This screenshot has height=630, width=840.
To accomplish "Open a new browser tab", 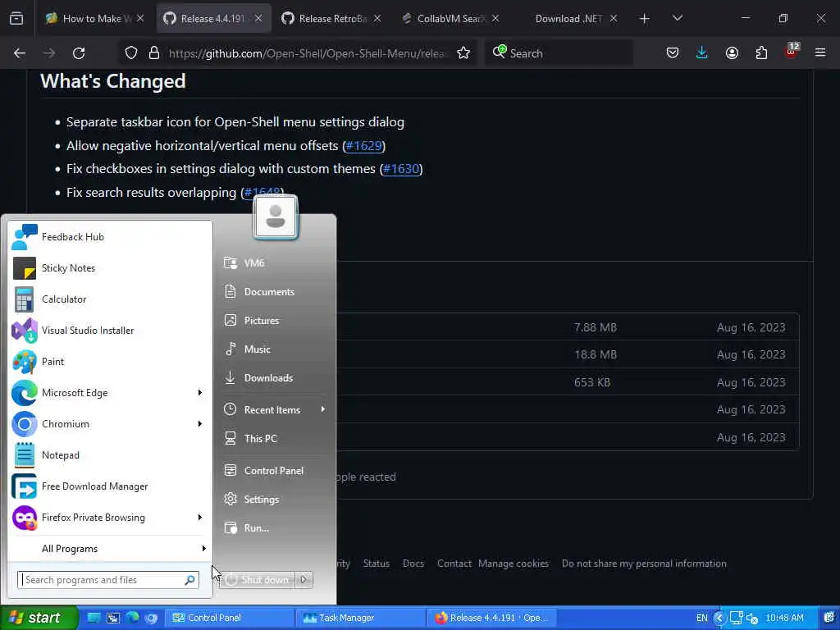I will coord(645,18).
